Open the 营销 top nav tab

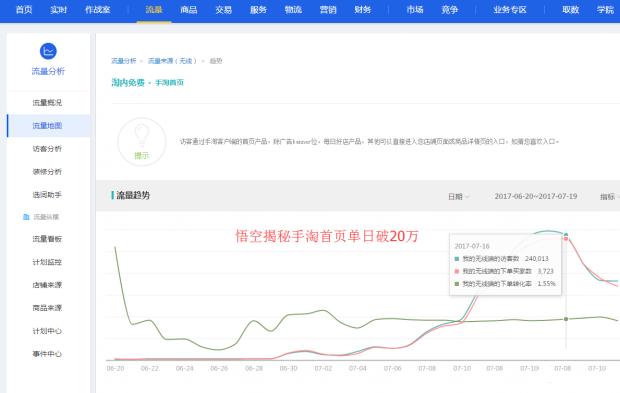[328, 10]
